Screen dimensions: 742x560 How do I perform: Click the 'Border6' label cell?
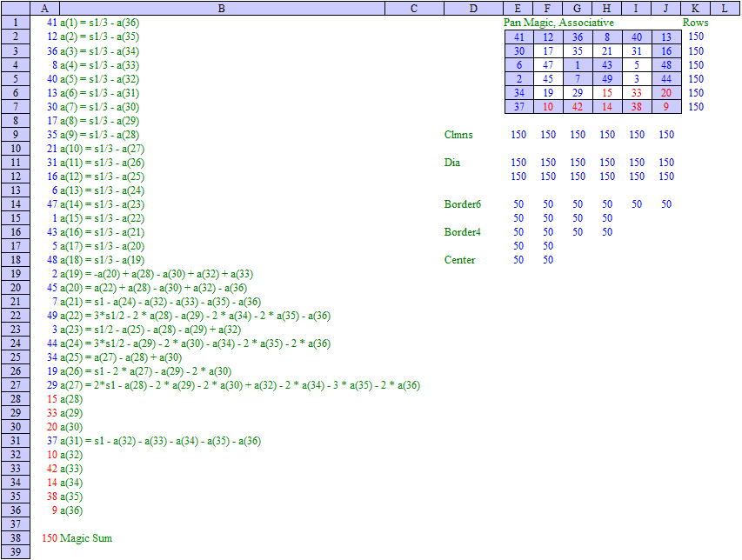[x=462, y=203]
